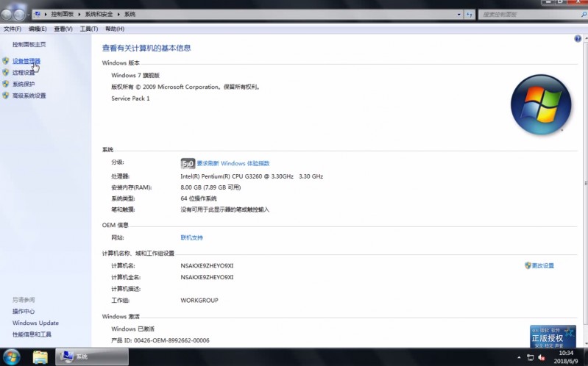The width and height of the screenshot is (588, 366).
Task: Go to Control Panel Home
Action: (29, 44)
